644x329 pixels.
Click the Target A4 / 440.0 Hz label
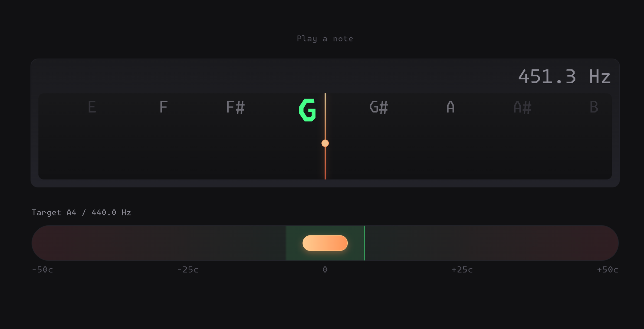click(x=81, y=213)
